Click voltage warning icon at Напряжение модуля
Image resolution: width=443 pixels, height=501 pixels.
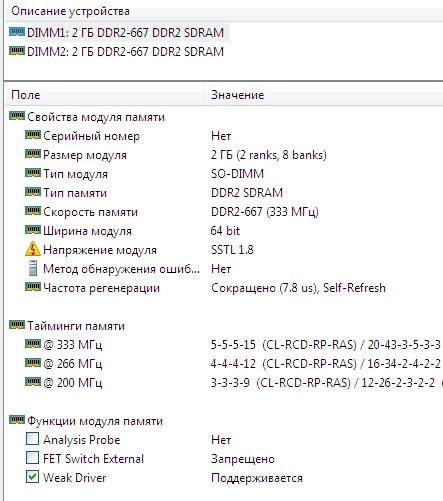coord(33,249)
